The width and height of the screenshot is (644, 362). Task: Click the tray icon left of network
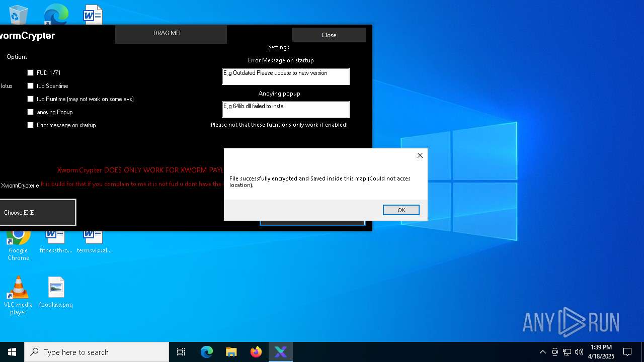(555, 352)
